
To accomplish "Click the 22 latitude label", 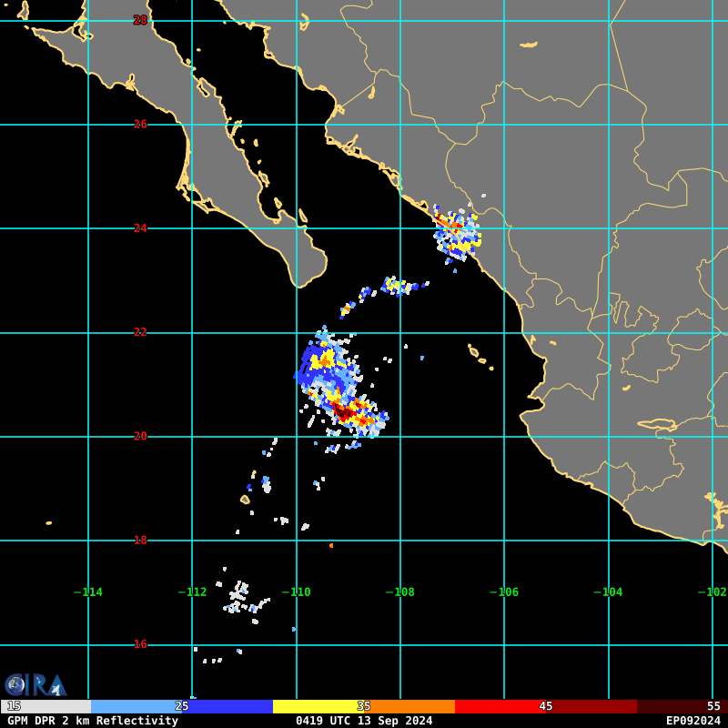I will 140,332.
